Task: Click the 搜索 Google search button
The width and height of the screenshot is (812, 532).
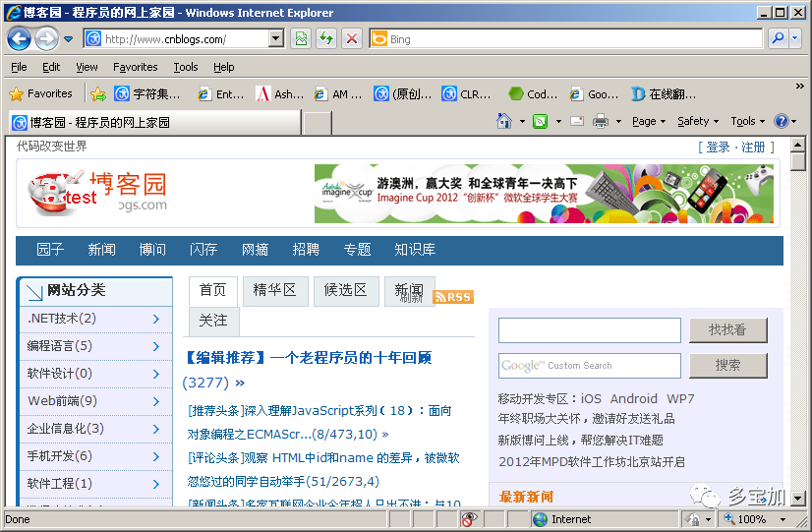Action: pos(727,366)
